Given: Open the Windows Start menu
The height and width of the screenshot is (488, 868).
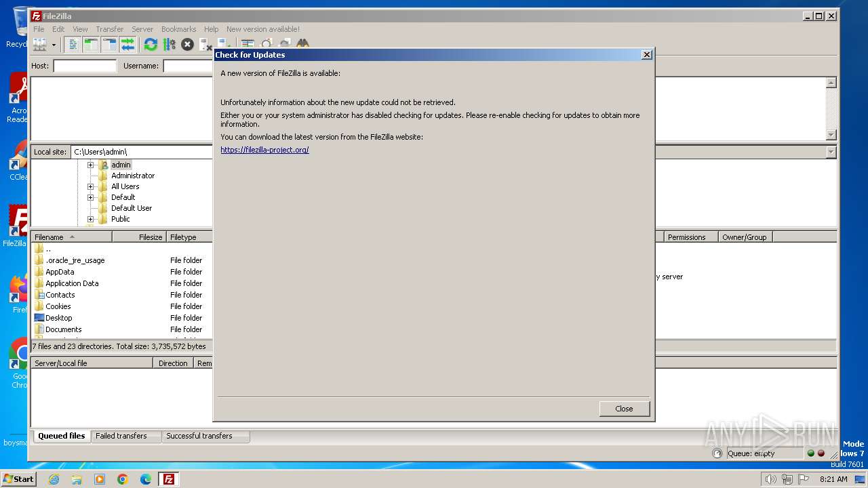Looking at the screenshot, I should [x=18, y=479].
